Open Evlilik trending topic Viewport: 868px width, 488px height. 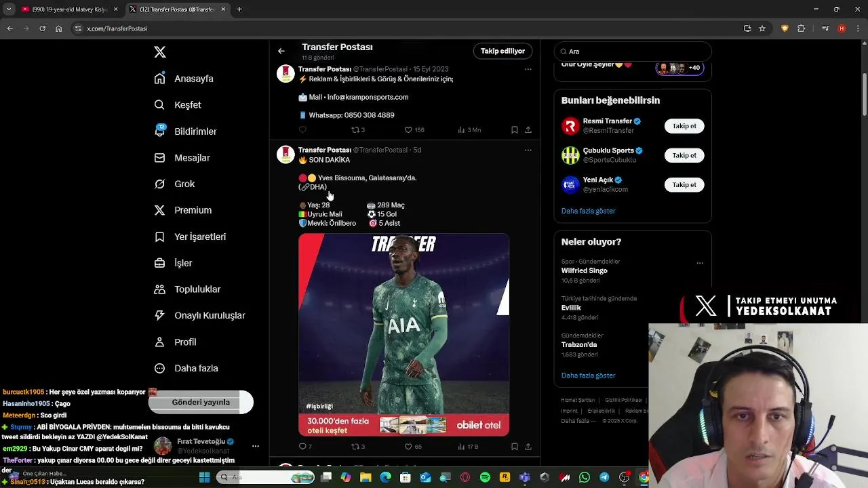(571, 308)
